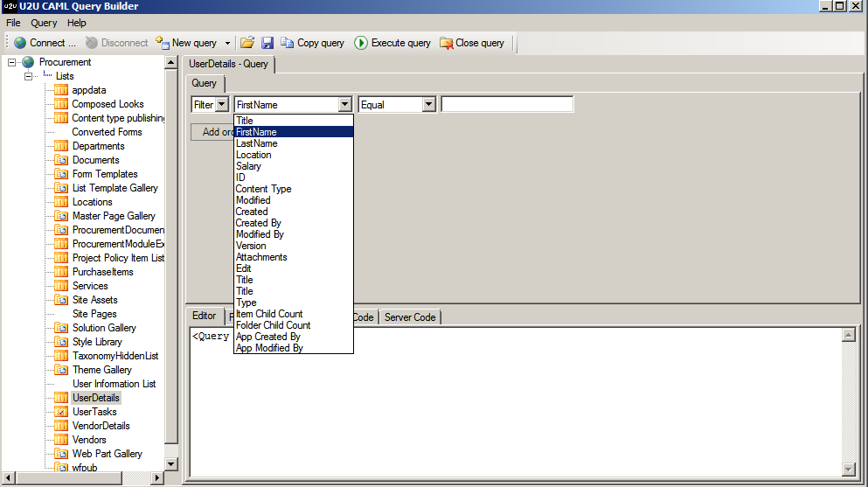Click tree scroll up arrow

click(171, 63)
